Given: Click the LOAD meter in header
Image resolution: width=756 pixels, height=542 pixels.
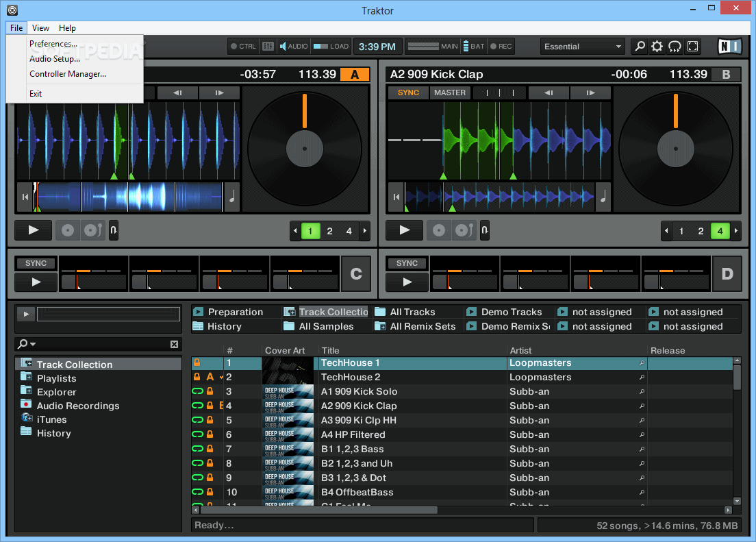Looking at the screenshot, I should click(331, 47).
